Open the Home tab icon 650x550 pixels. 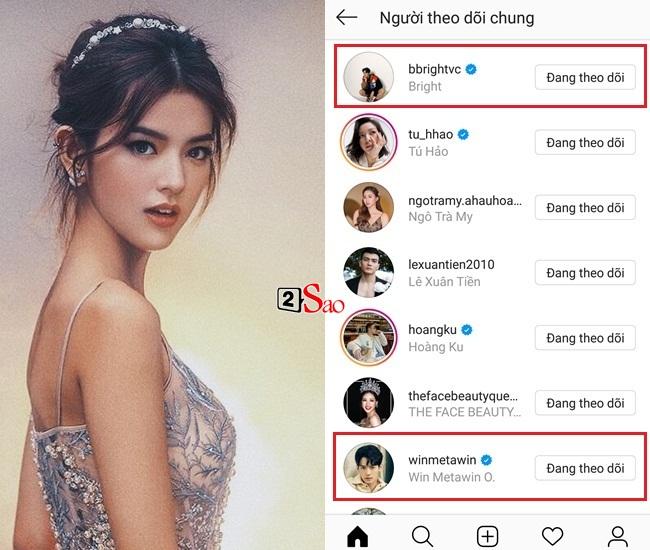[x=358, y=536]
